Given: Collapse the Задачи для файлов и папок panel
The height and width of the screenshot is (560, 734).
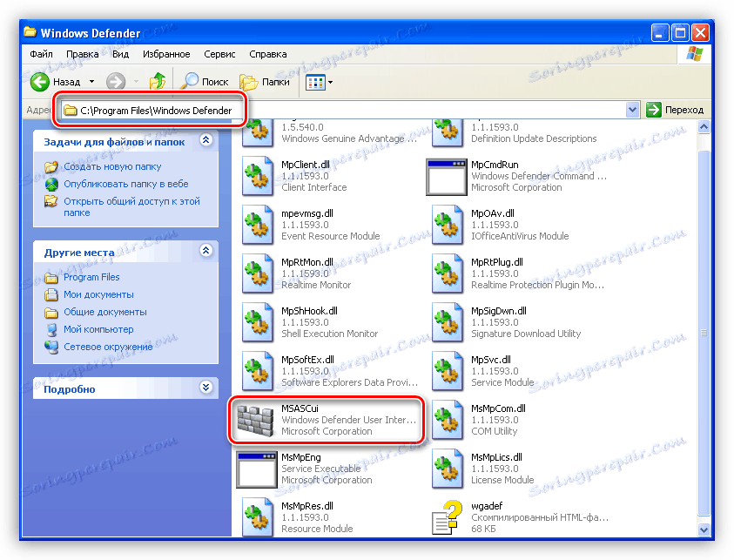Looking at the screenshot, I should pos(205,140).
